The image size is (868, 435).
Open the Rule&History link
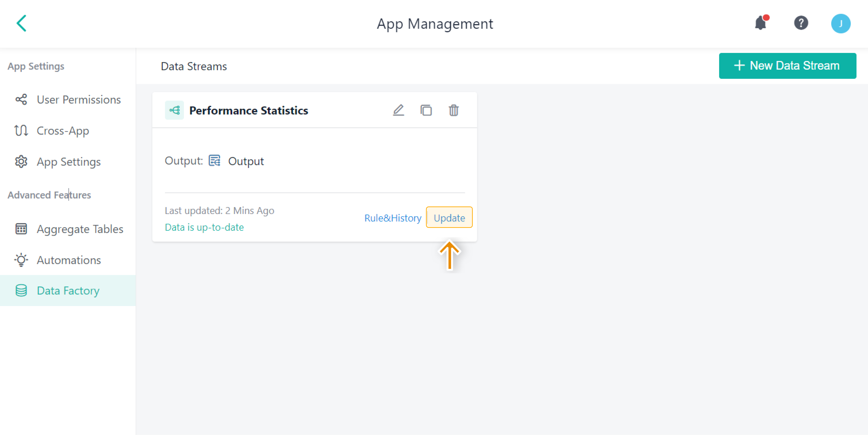point(393,218)
